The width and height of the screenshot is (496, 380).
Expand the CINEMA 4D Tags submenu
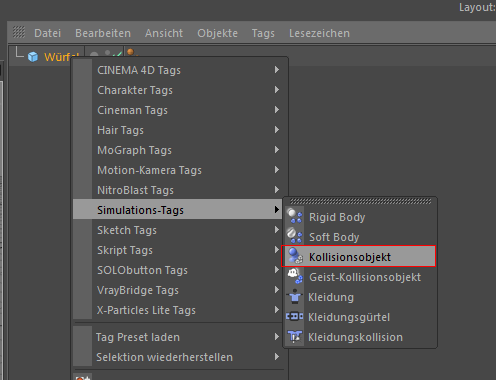click(x=178, y=70)
